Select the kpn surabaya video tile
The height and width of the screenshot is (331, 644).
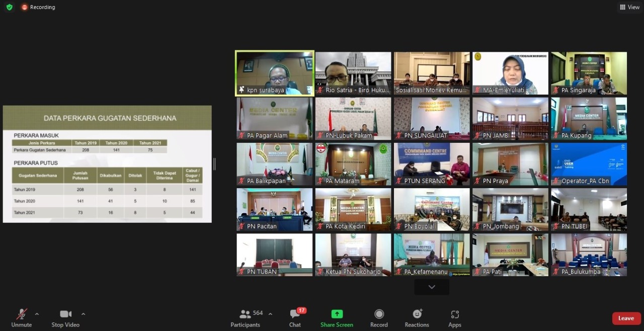coord(275,73)
